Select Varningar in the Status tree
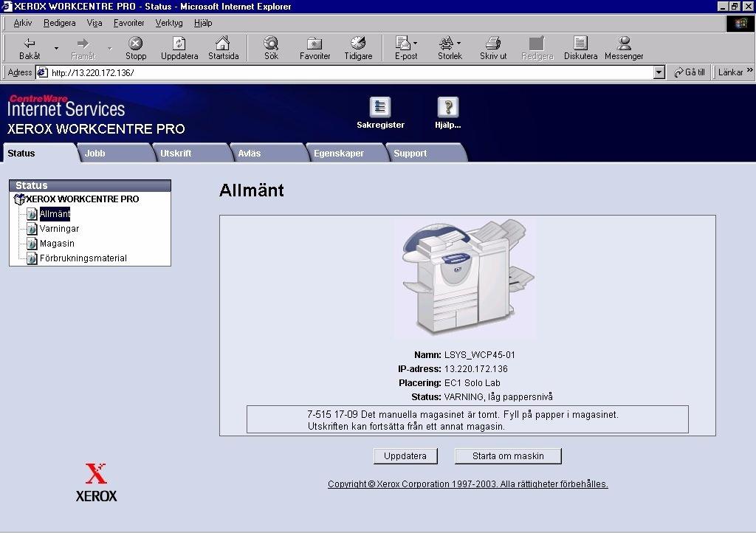Screen dimensions: 756x533 59,229
